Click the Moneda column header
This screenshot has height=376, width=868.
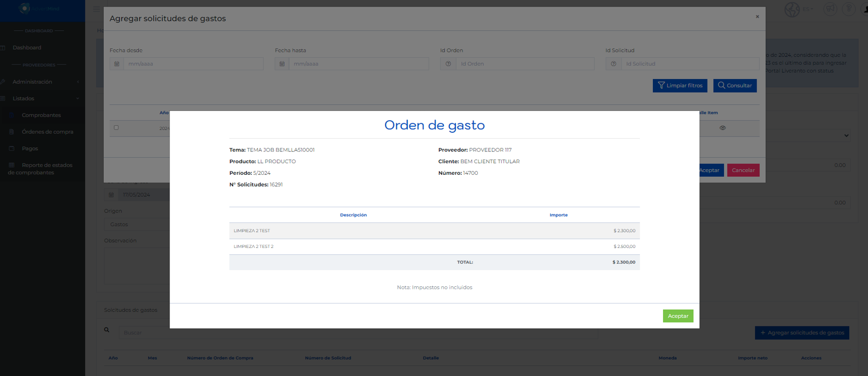point(668,358)
